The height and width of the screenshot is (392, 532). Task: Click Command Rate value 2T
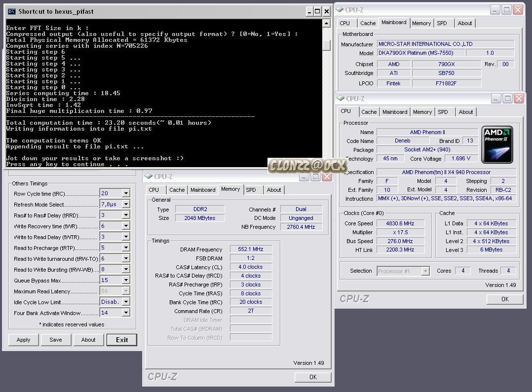click(251, 311)
